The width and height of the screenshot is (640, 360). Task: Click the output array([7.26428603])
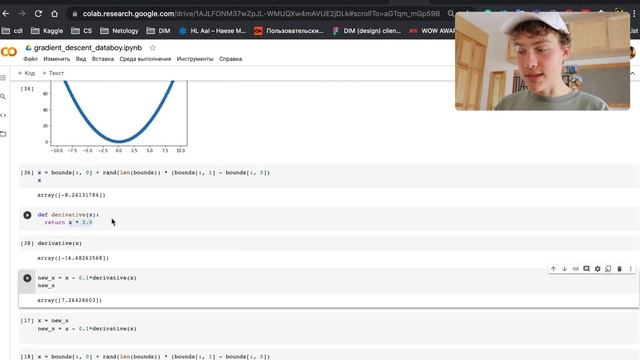point(70,300)
